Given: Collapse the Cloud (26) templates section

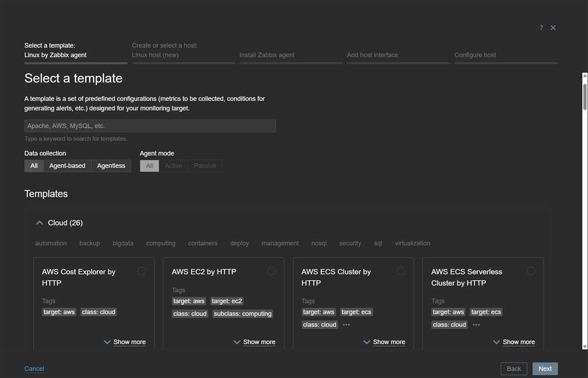Looking at the screenshot, I should (x=39, y=222).
